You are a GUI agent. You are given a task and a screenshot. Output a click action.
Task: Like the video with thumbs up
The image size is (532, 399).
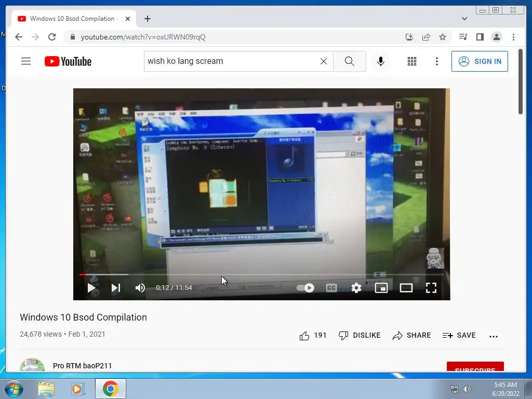313,336
